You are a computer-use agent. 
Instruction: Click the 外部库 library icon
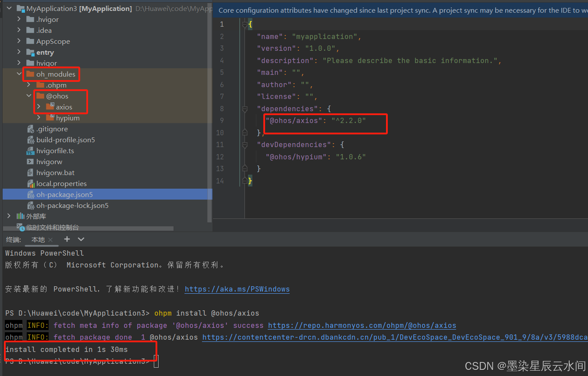point(20,216)
